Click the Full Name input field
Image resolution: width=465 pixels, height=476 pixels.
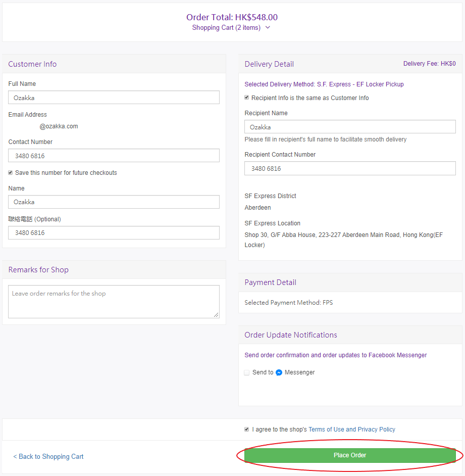click(114, 98)
